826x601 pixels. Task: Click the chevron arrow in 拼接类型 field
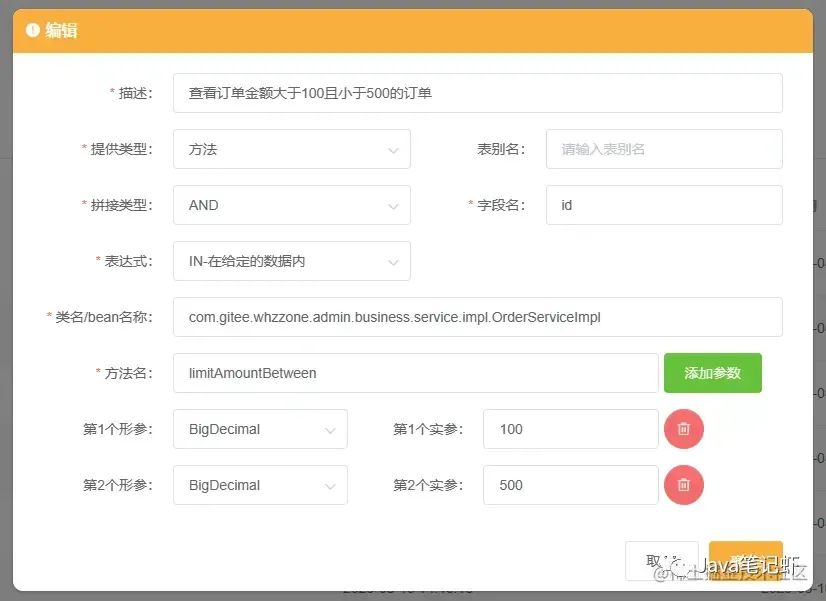pyautogui.click(x=393, y=206)
